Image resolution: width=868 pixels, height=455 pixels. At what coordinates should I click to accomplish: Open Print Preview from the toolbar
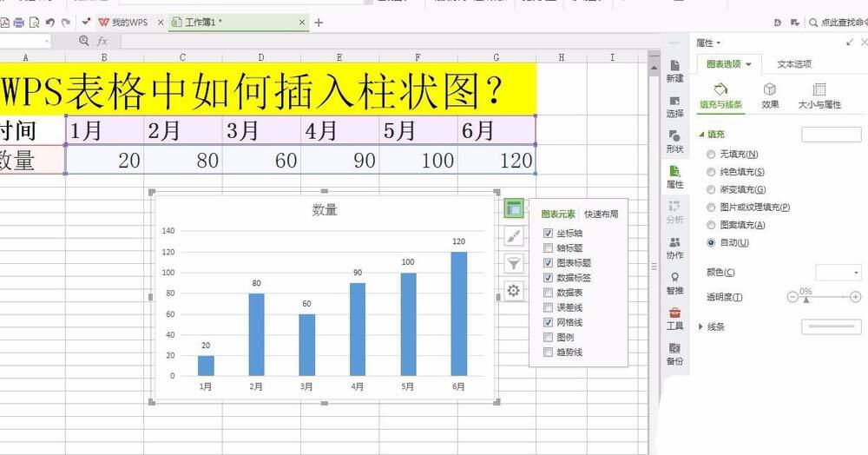click(35, 23)
